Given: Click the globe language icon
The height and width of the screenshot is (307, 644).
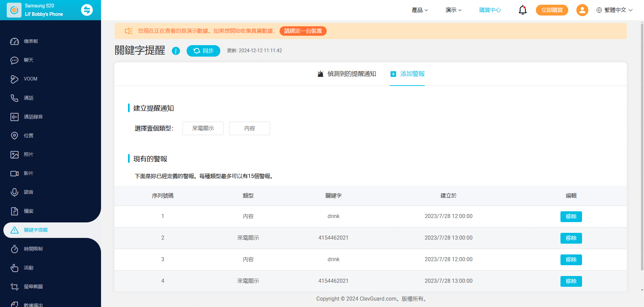Looking at the screenshot, I should tap(599, 10).
